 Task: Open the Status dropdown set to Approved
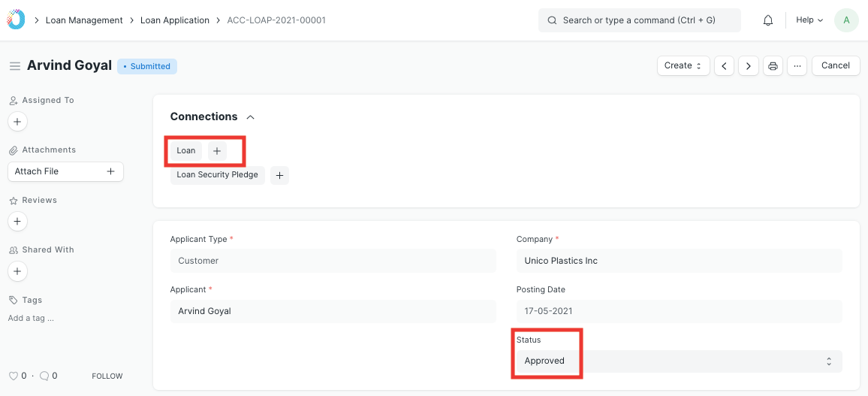680,361
